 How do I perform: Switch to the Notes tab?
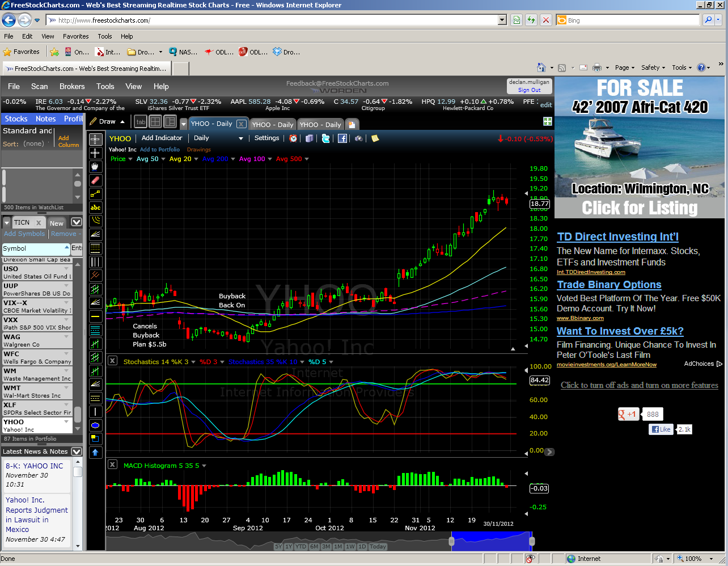point(46,119)
